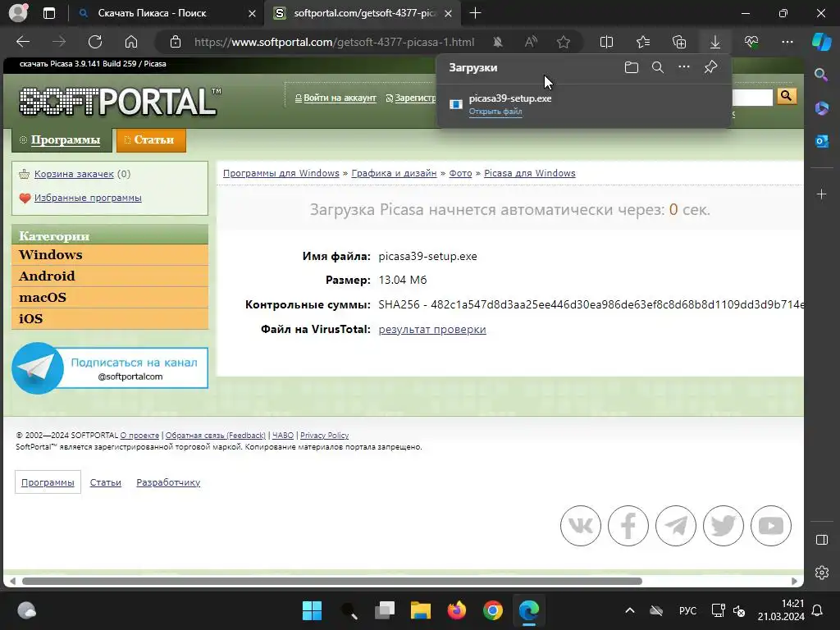The height and width of the screenshot is (630, 840).
Task: Open Фото breadcrumb link
Action: [460, 173]
